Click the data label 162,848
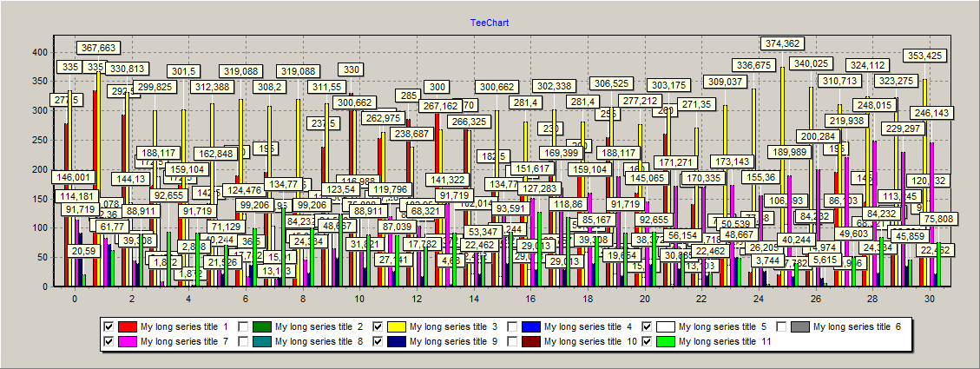 click(216, 153)
